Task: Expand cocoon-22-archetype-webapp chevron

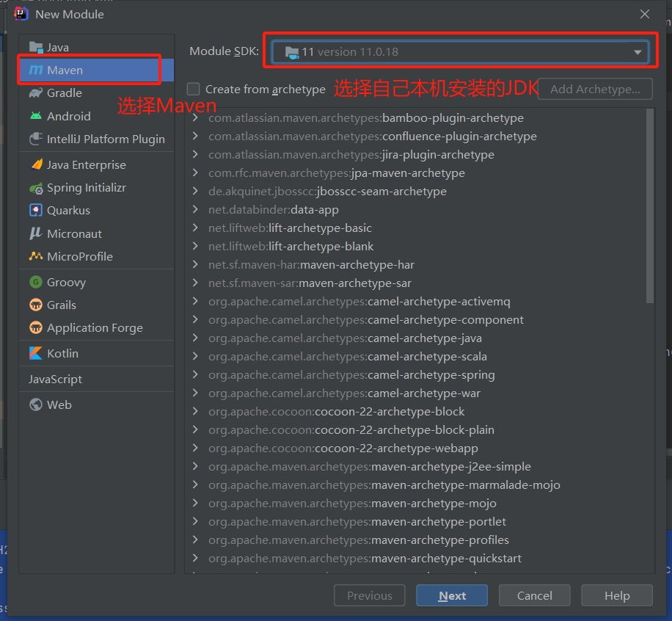Action: 195,448
